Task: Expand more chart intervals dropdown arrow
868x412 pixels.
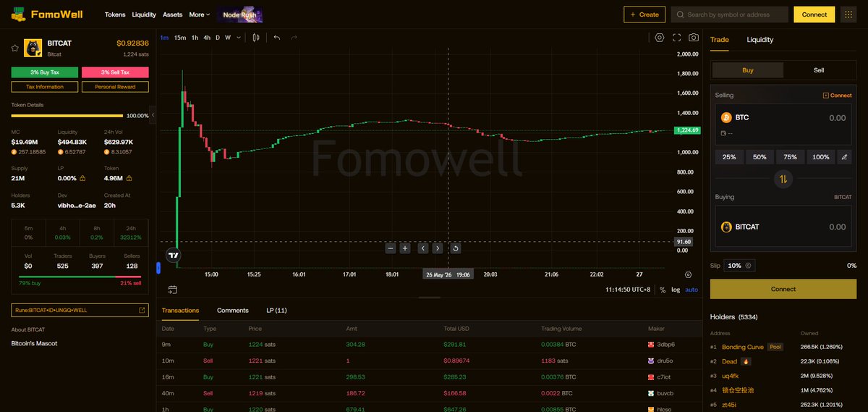Action: coord(238,38)
